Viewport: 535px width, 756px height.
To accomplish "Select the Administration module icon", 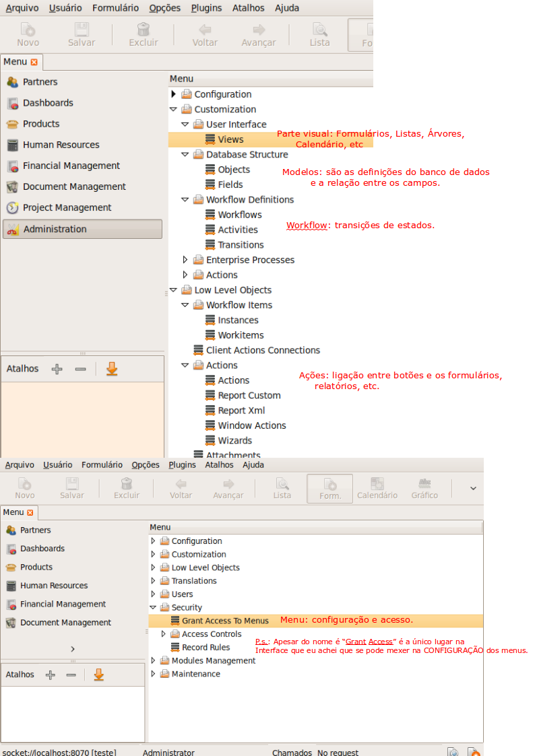I will tap(12, 230).
